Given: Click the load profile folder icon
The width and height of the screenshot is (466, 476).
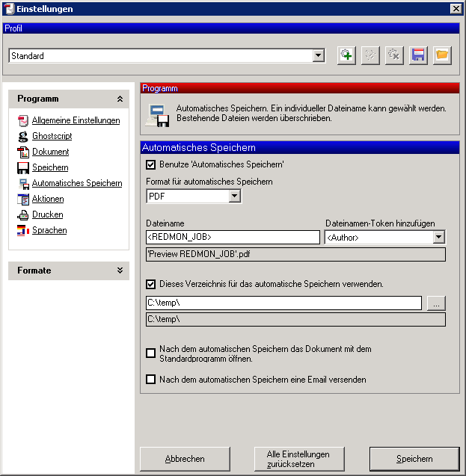Looking at the screenshot, I should coord(442,55).
